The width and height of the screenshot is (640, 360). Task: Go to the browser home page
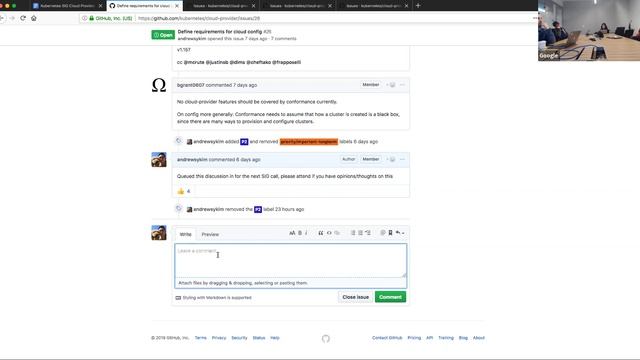[34, 18]
